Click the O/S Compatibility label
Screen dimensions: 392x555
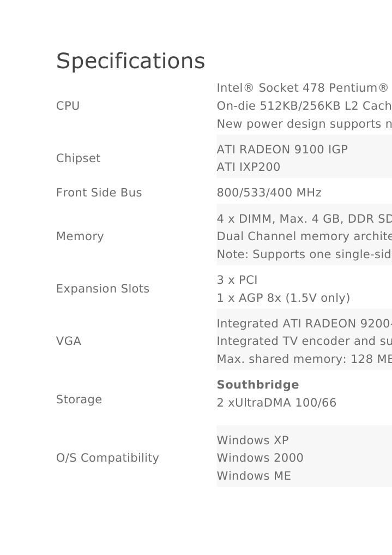107,458
